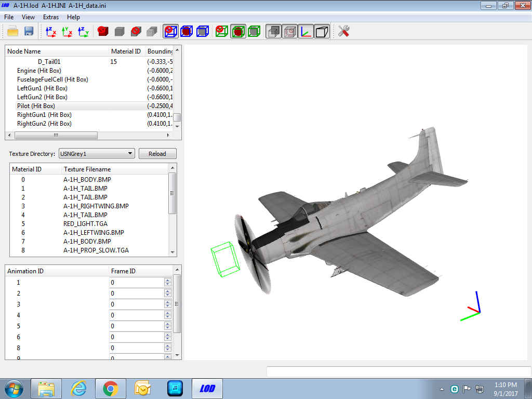Decrease Frame ID for animation 6
The width and height of the screenshot is (532, 399).
point(168,339)
